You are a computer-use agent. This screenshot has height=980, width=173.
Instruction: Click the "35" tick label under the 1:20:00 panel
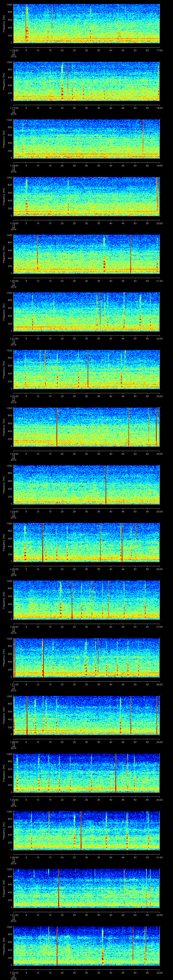(98, 281)
